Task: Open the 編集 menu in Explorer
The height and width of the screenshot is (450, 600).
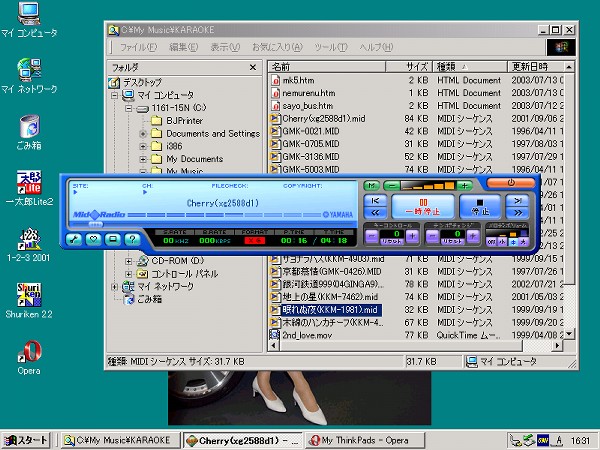Action: tap(183, 47)
